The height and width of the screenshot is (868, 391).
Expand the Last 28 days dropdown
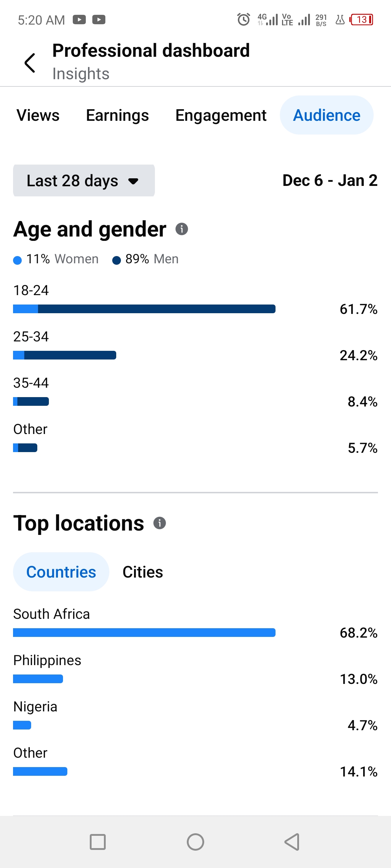click(x=84, y=180)
